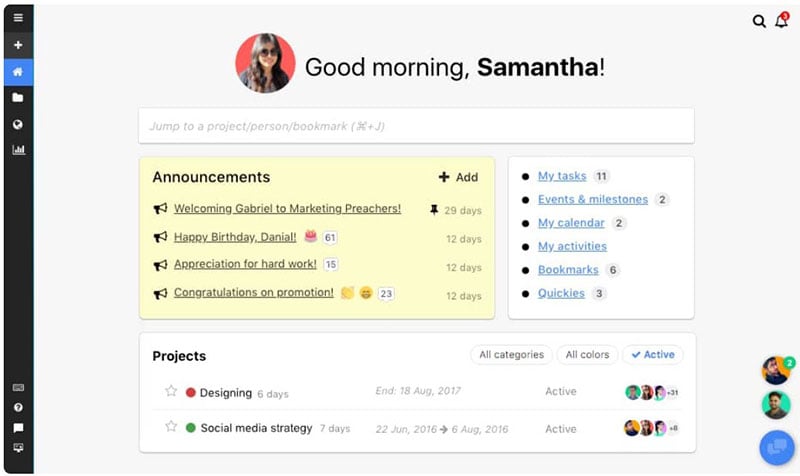This screenshot has width=800, height=476.
Task: Click comment count 15 on Appreciation
Action: pos(331,265)
